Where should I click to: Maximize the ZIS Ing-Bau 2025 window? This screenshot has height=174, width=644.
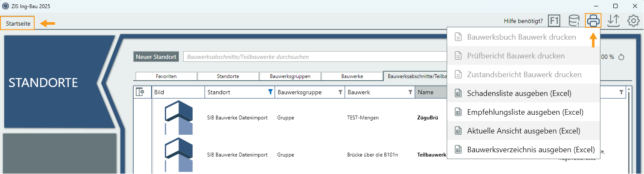pos(615,6)
